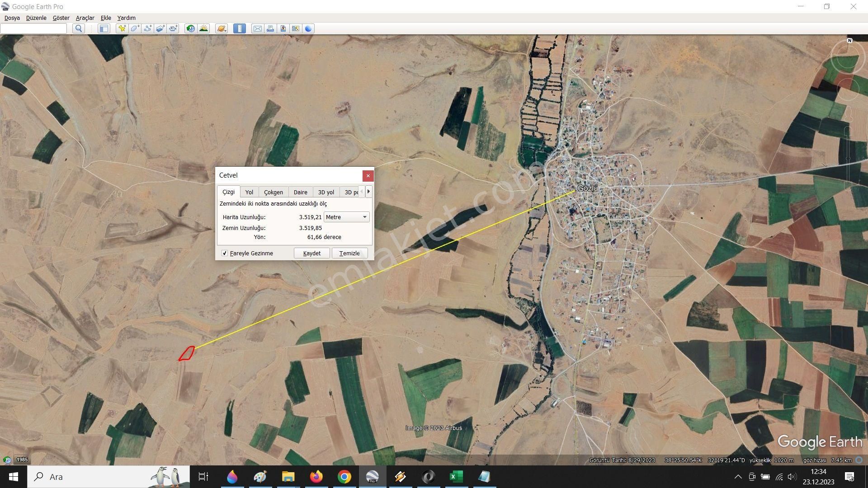
Task: Click the Print icon
Action: coord(270,28)
